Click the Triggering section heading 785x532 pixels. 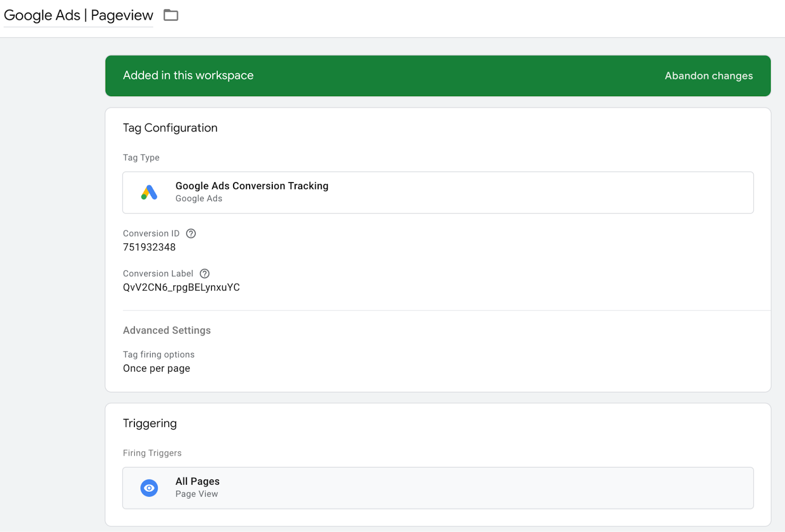tap(150, 424)
